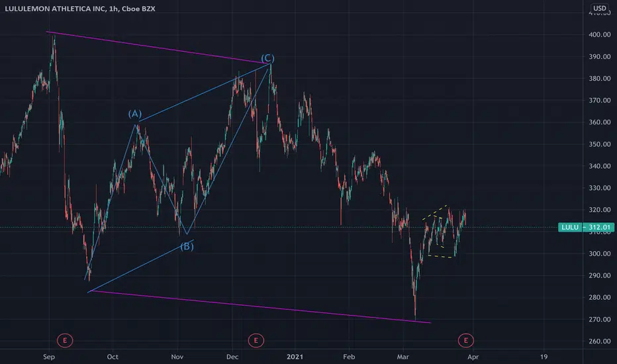Image resolution: width=617 pixels, height=364 pixels.
Task: Click the 280.00 price axis label
Action: (600, 297)
